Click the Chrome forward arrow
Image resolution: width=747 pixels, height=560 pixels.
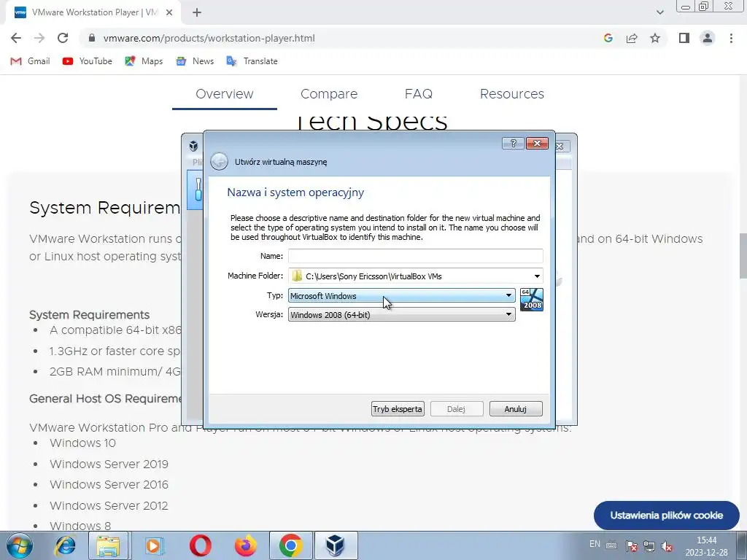[39, 38]
